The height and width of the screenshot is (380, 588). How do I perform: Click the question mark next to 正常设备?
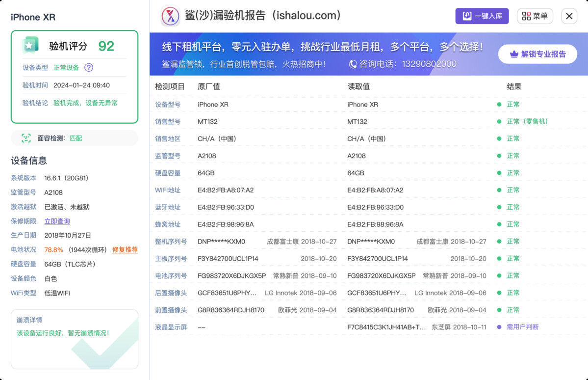[x=88, y=68]
